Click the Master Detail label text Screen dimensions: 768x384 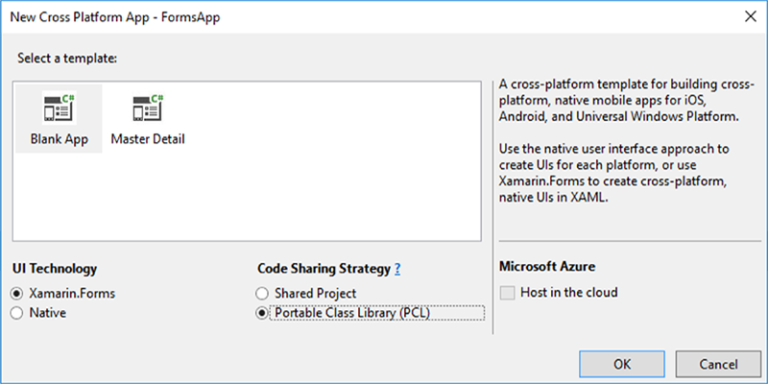148,139
